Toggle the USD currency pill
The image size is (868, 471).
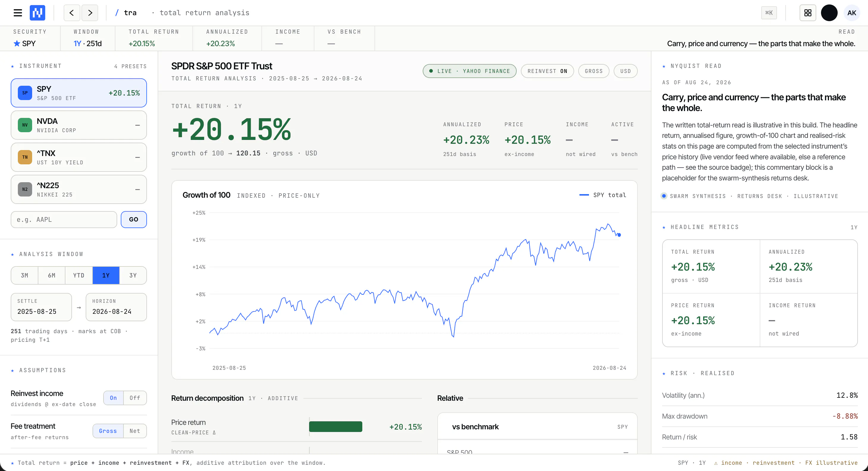coord(625,71)
